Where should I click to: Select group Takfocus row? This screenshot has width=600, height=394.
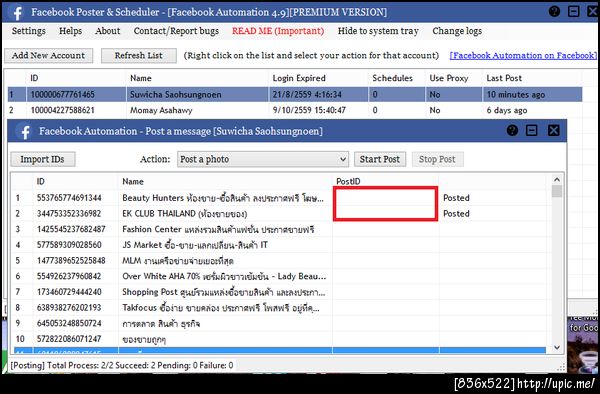(x=280, y=308)
